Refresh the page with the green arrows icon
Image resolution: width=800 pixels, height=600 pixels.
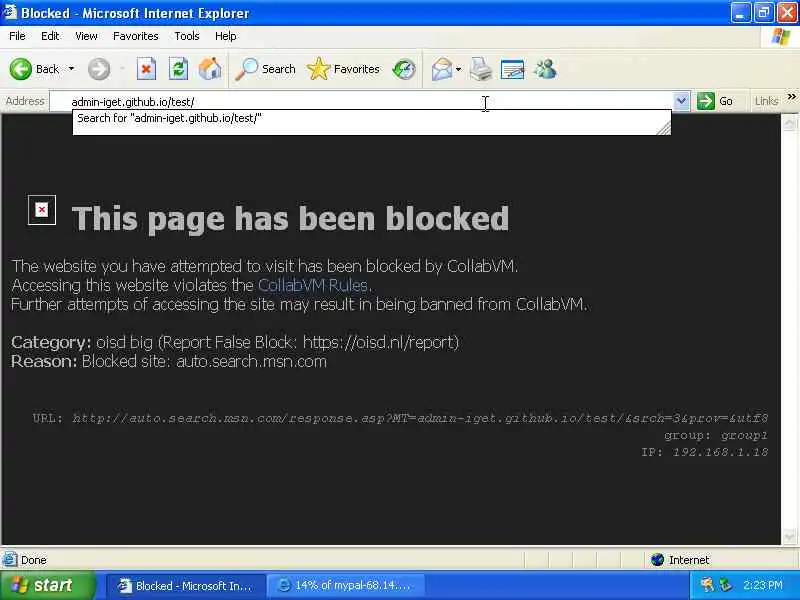[x=178, y=69]
